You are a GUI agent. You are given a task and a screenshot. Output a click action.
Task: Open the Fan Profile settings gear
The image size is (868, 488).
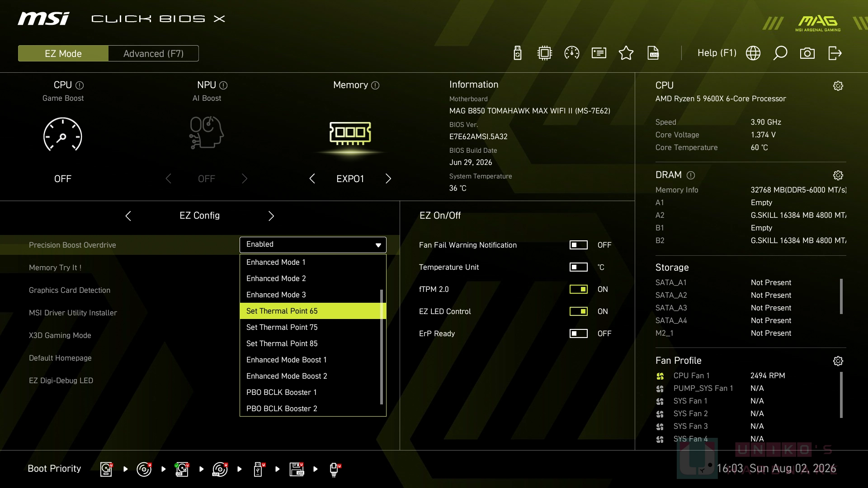click(x=838, y=361)
